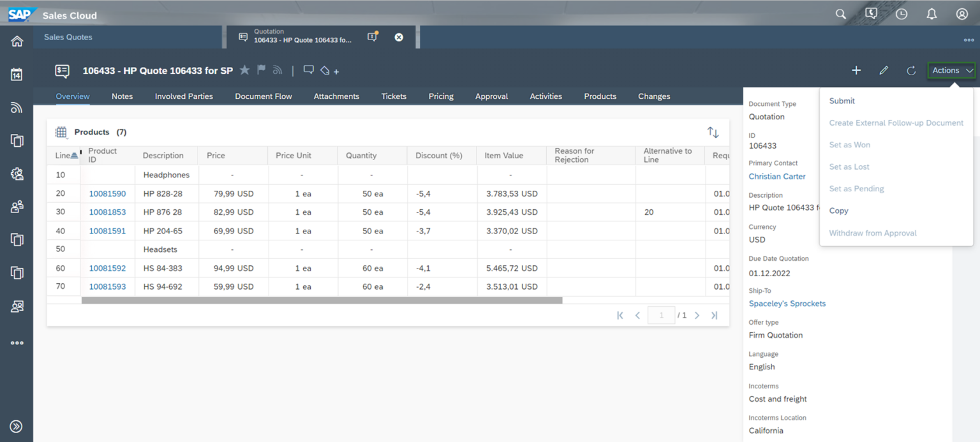Open the Actions dropdown
980x442 pixels.
pyautogui.click(x=951, y=70)
